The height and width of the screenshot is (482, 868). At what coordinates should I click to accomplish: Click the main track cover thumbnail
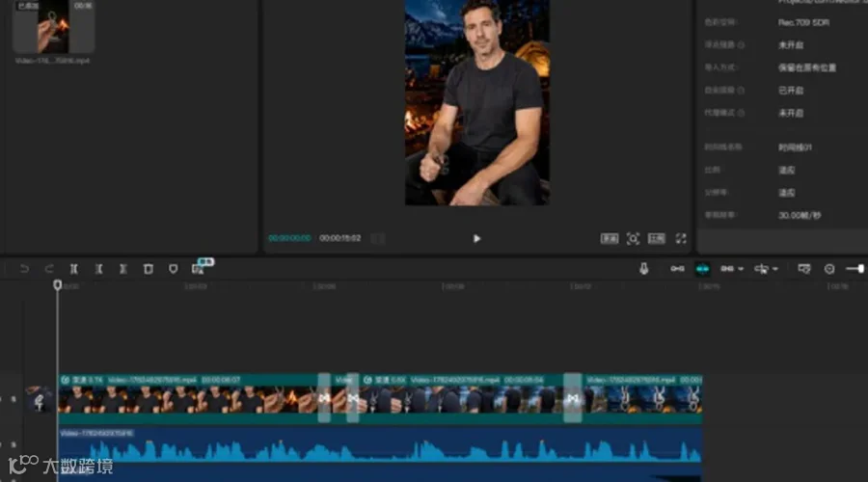click(40, 399)
